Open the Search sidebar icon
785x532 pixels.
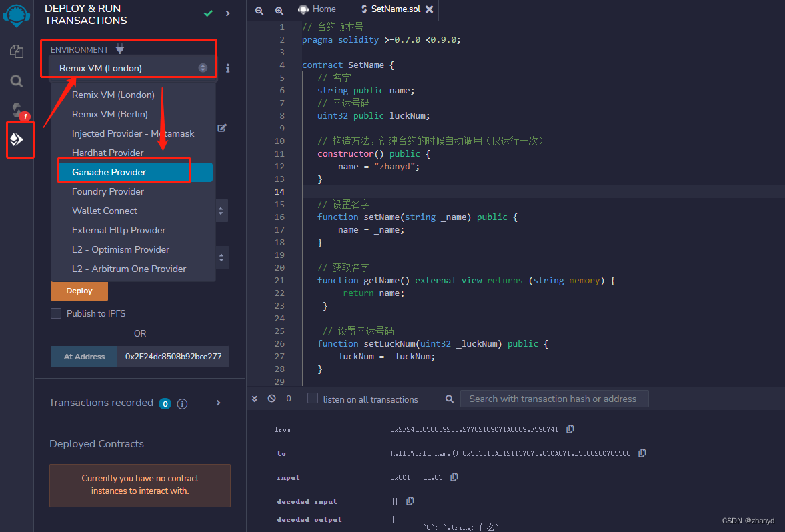(17, 81)
